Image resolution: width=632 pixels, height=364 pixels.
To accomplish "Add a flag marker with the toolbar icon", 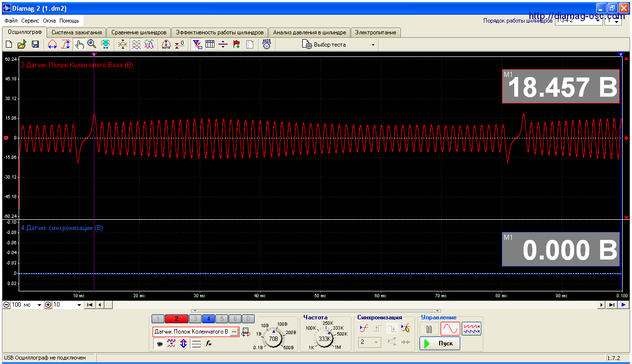I will 237,45.
